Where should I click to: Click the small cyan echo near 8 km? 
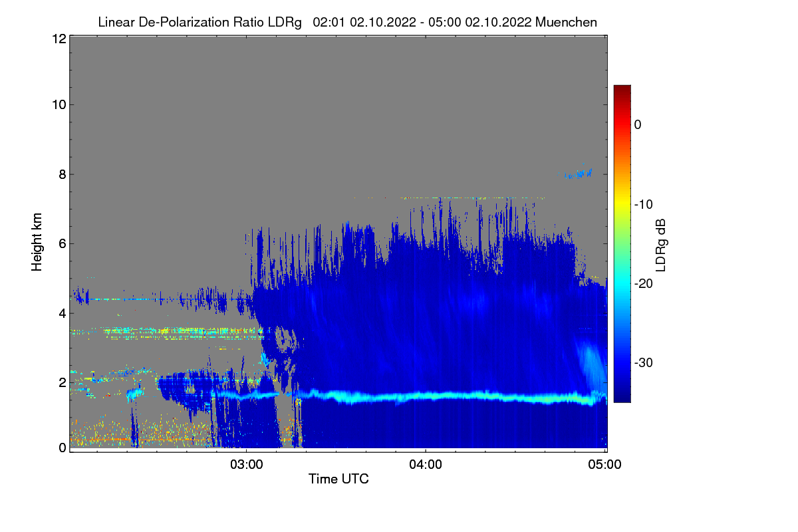pos(579,174)
